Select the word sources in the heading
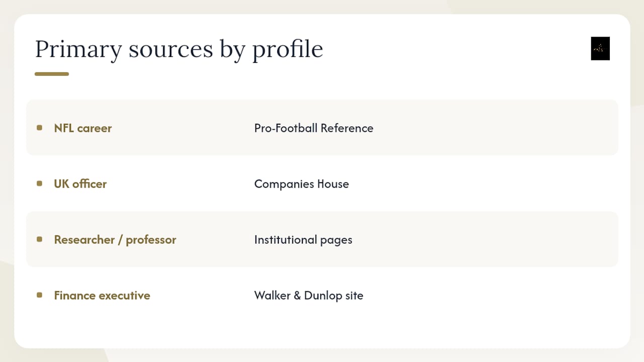This screenshot has height=362, width=644. 171,50
